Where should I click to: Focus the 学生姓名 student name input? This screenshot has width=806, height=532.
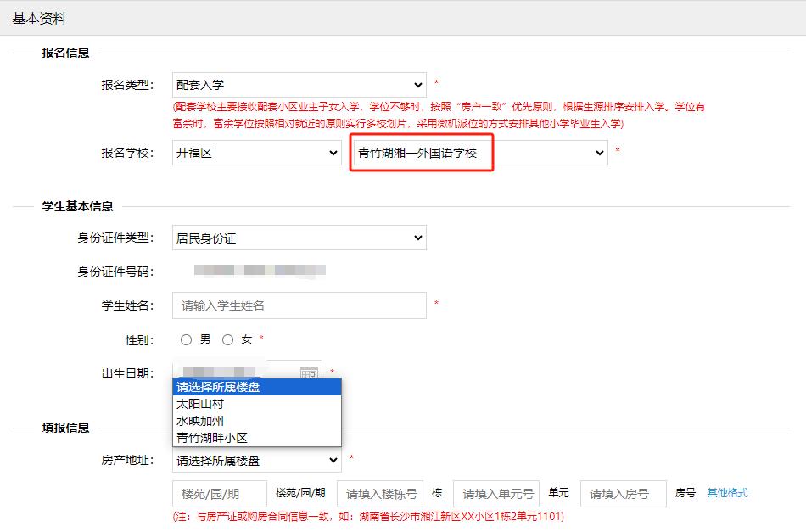tap(299, 305)
